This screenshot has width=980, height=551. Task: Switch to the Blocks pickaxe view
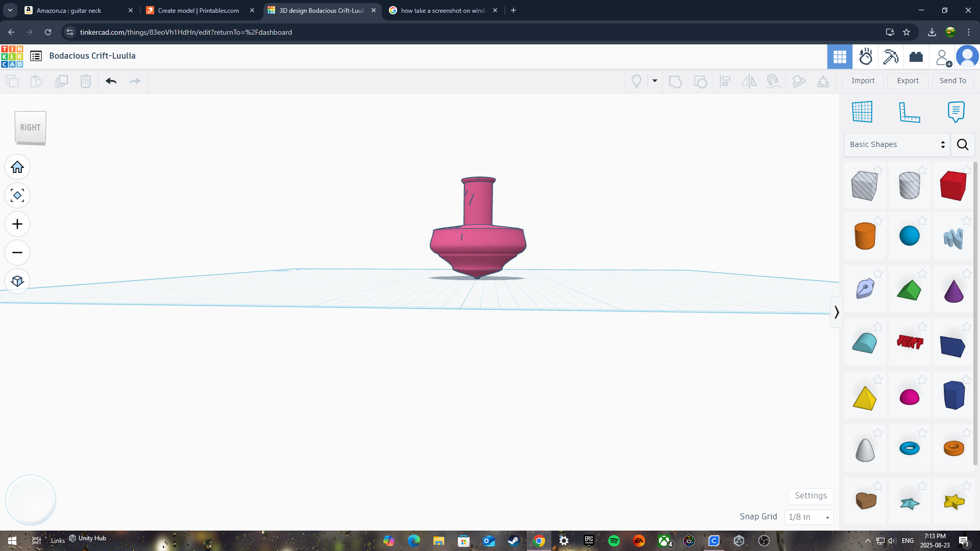pyautogui.click(x=891, y=57)
